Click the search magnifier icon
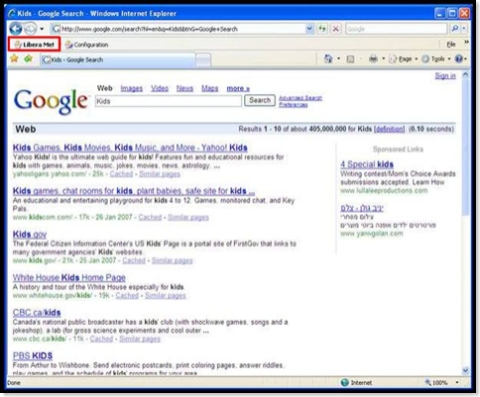This screenshot has width=480, height=397. [455, 29]
